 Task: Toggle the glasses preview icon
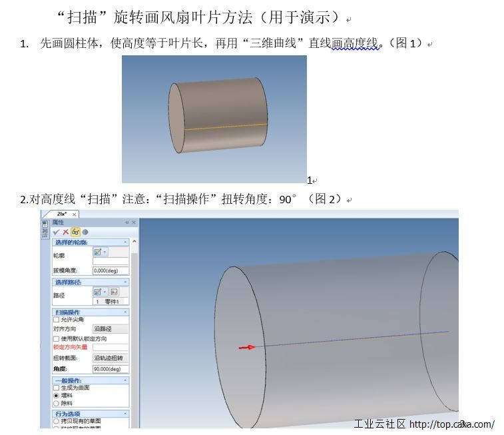coord(75,232)
